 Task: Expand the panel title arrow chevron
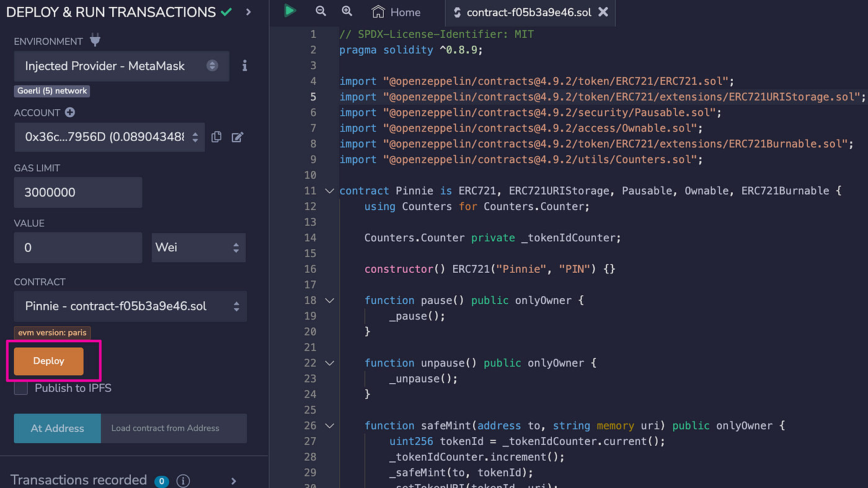tap(249, 12)
